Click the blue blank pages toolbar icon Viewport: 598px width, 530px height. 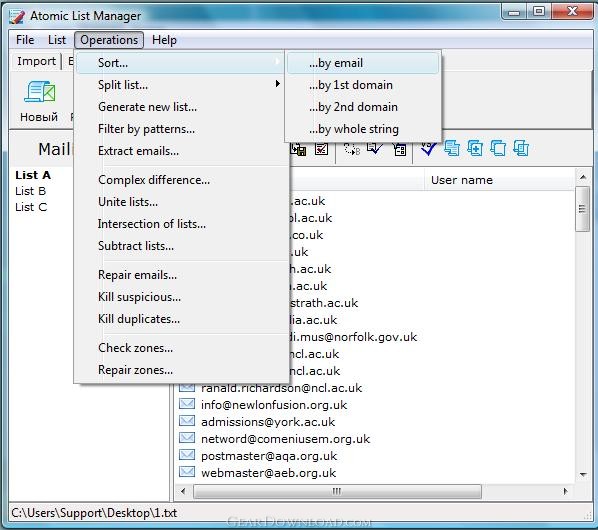tap(498, 148)
